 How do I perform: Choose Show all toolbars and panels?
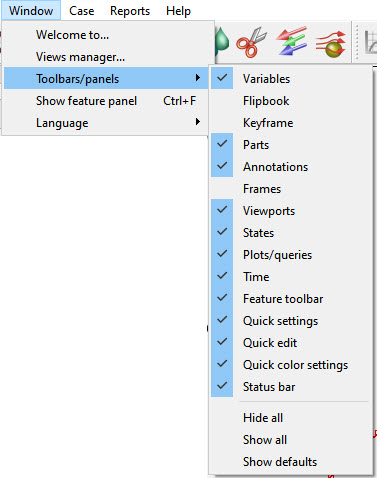click(x=291, y=440)
